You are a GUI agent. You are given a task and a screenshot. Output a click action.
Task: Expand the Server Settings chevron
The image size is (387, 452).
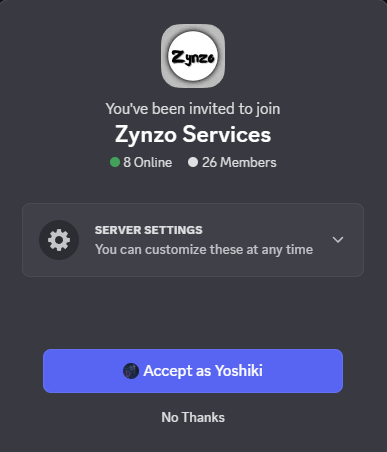tap(338, 240)
